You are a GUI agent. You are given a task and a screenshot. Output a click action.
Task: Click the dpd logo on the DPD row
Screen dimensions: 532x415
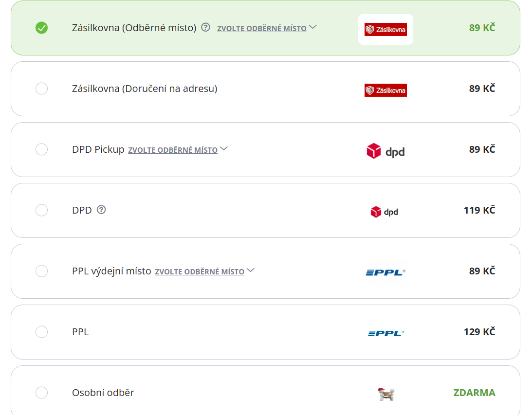click(x=385, y=212)
